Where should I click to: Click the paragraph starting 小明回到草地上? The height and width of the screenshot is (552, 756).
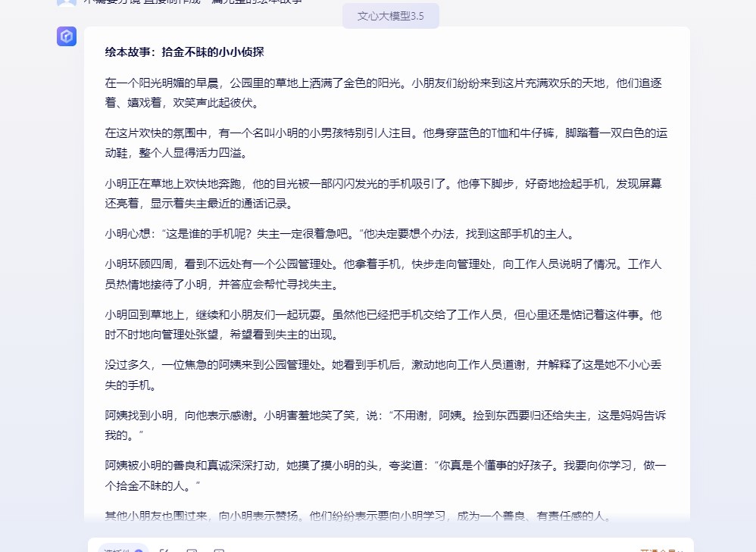tap(384, 324)
